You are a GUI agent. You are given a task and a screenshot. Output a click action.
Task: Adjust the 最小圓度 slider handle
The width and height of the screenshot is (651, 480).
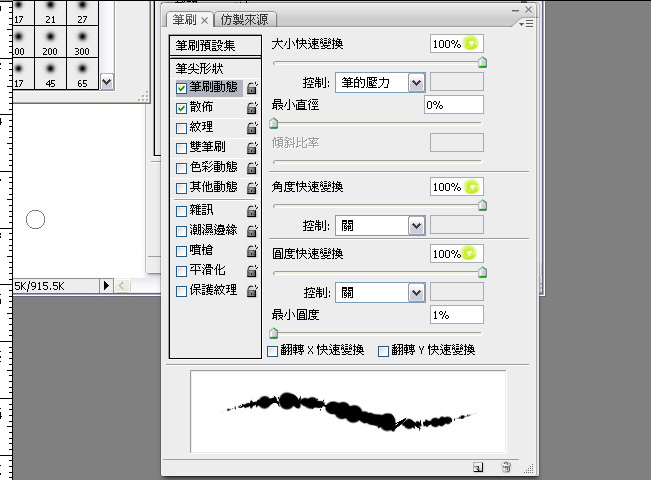[274, 333]
